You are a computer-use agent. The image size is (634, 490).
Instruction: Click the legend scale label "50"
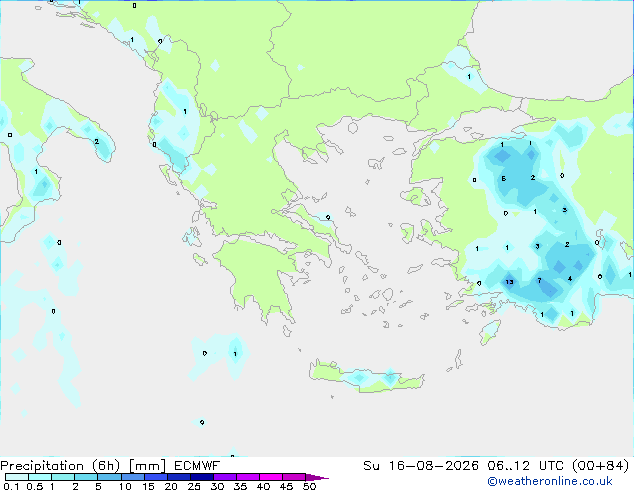click(309, 486)
